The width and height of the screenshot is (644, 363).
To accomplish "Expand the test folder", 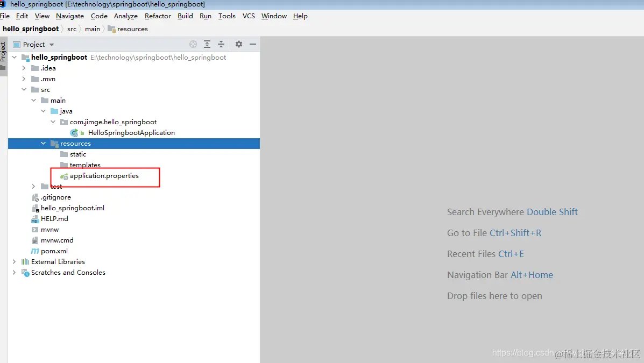I will click(x=34, y=187).
